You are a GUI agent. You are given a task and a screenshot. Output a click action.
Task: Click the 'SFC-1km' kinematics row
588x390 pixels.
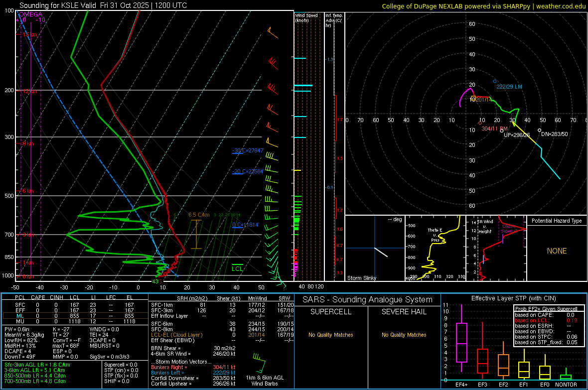click(x=222, y=305)
